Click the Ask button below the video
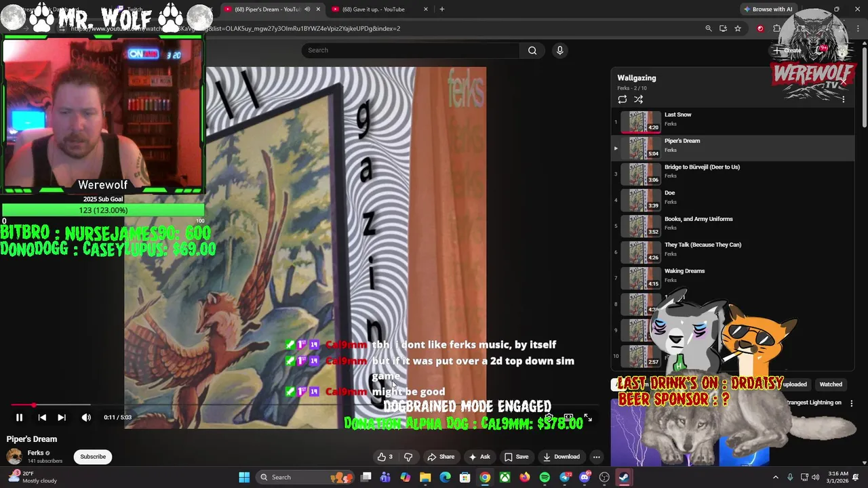 point(479,457)
